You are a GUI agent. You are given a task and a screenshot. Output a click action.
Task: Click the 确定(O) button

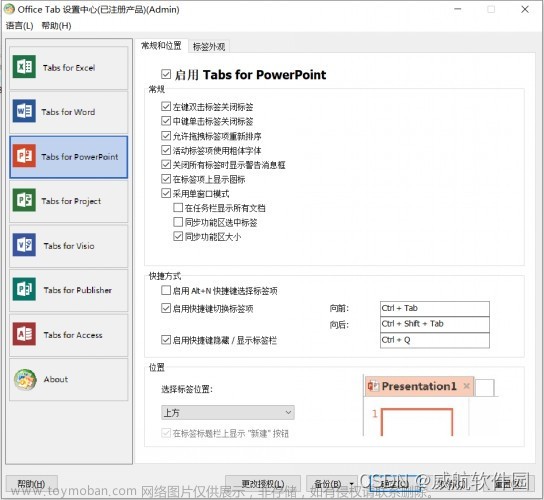[395, 483]
